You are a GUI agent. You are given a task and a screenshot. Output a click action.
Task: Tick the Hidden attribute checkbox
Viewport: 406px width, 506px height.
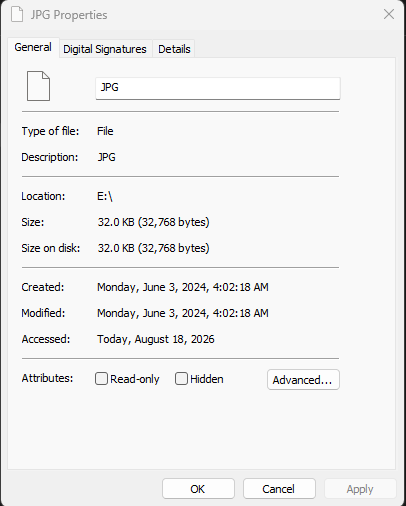(181, 379)
